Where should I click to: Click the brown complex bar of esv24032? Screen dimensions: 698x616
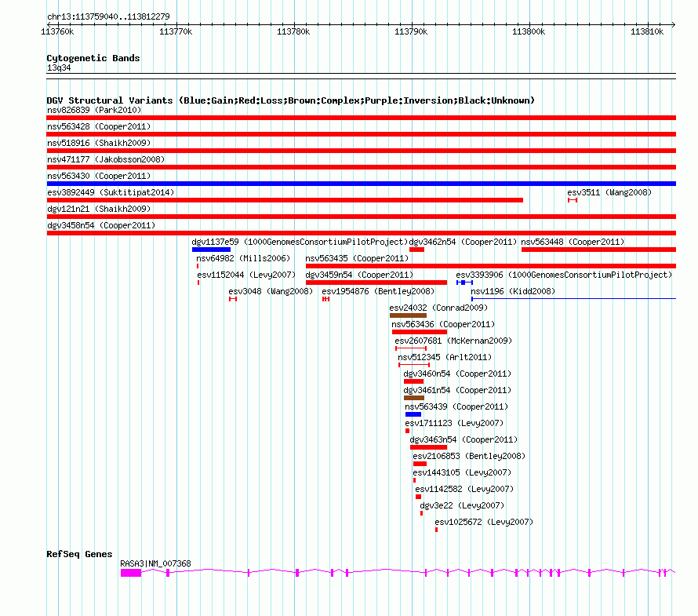coord(408,315)
